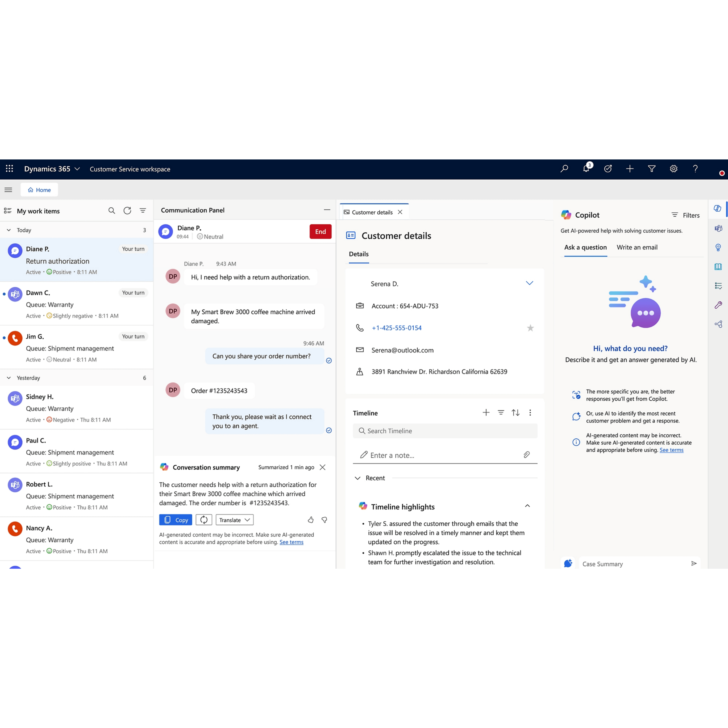
Task: Attach a file to the note
Action: [526, 455]
